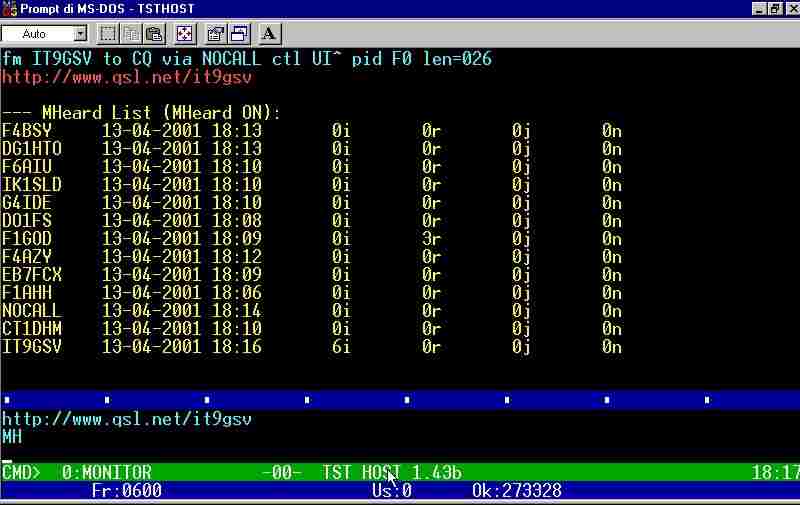
Task: Select callsign EB7FCX in the list
Action: (x=32, y=274)
